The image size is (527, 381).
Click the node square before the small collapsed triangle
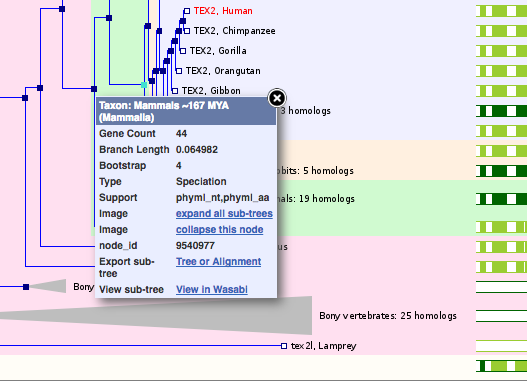click(26, 287)
